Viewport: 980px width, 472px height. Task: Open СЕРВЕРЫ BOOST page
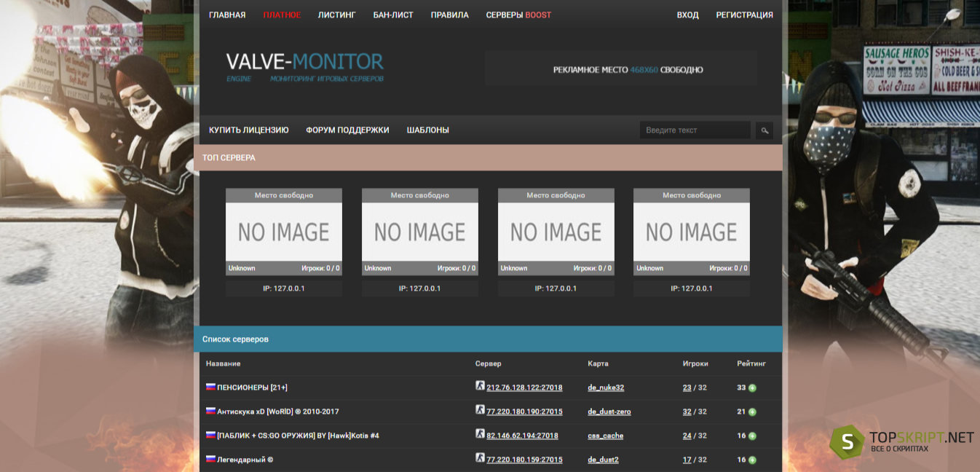(x=518, y=15)
